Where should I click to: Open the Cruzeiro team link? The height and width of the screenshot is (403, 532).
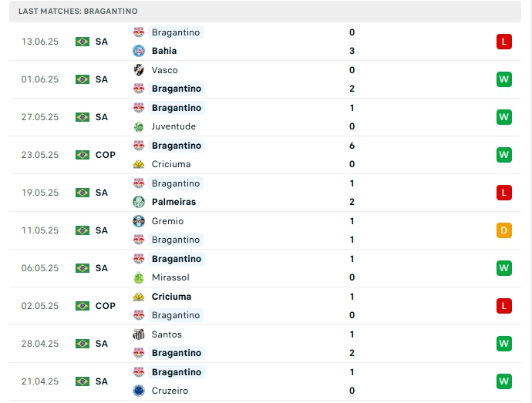click(170, 391)
